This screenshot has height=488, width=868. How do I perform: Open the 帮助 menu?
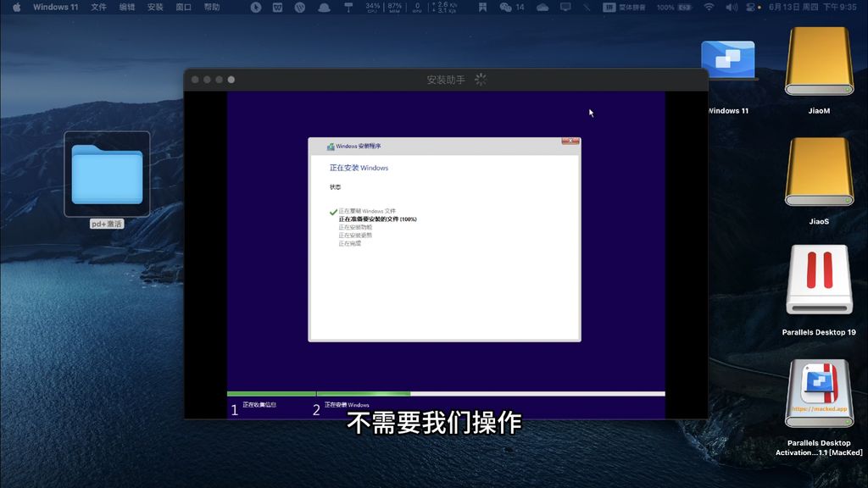tap(211, 7)
